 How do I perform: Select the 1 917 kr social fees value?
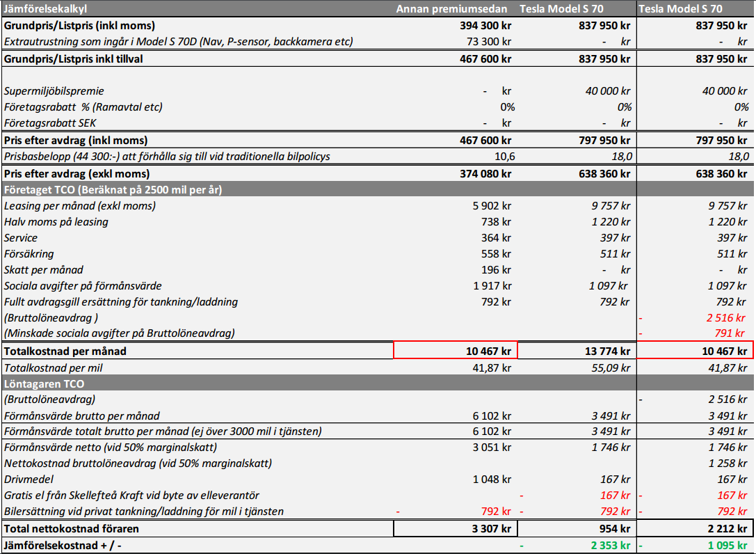[x=492, y=285]
